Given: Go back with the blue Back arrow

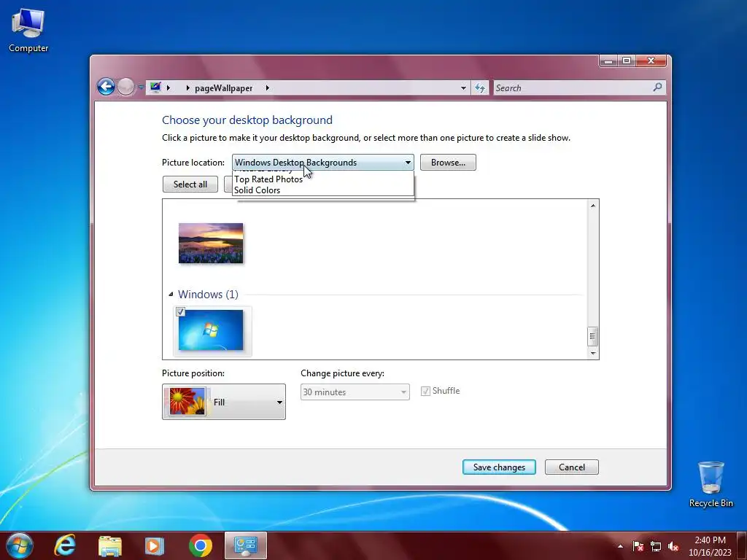Looking at the screenshot, I should coord(106,87).
